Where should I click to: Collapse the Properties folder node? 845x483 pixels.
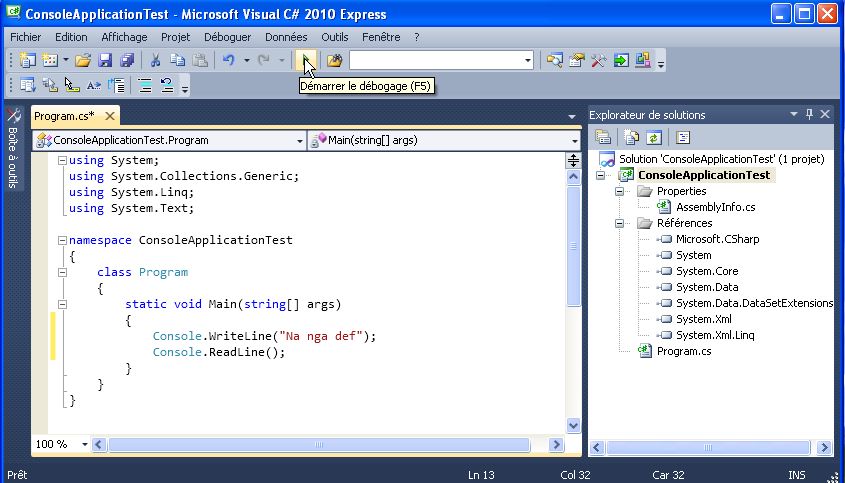pyautogui.click(x=620, y=191)
